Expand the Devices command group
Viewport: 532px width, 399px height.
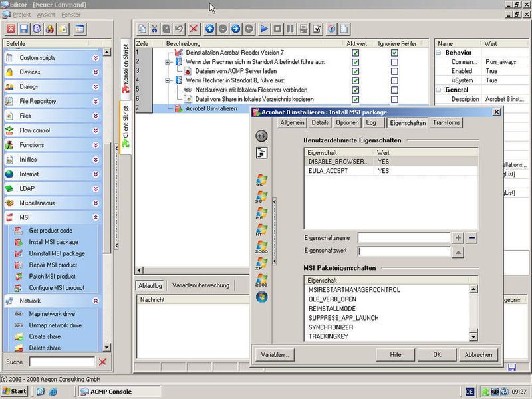pyautogui.click(x=96, y=72)
